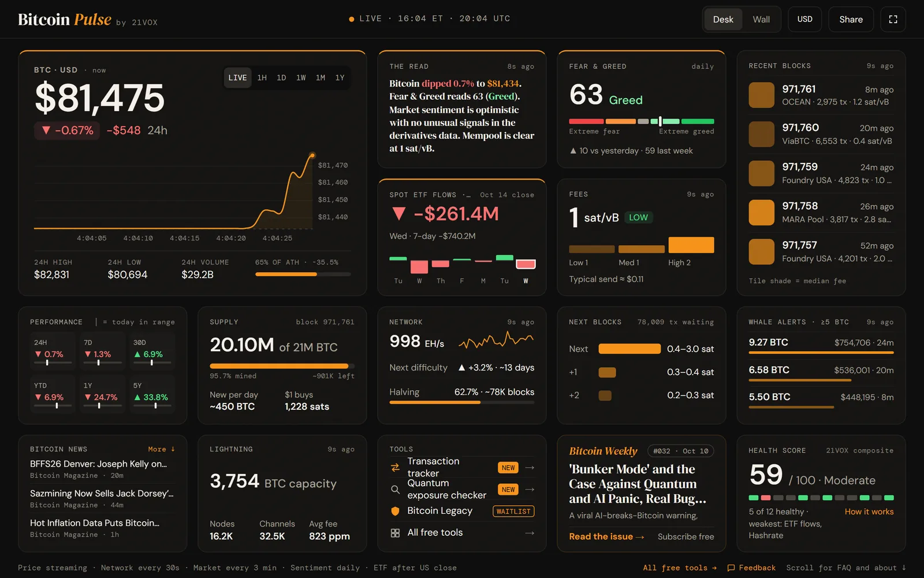This screenshot has height=578, width=924.
Task: Click Read the issue link
Action: pos(606,536)
